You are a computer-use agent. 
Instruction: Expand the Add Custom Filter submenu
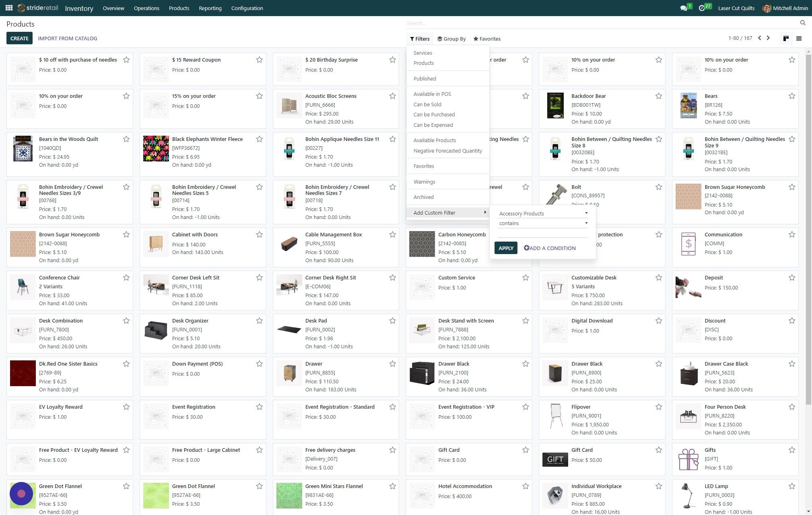click(x=448, y=213)
